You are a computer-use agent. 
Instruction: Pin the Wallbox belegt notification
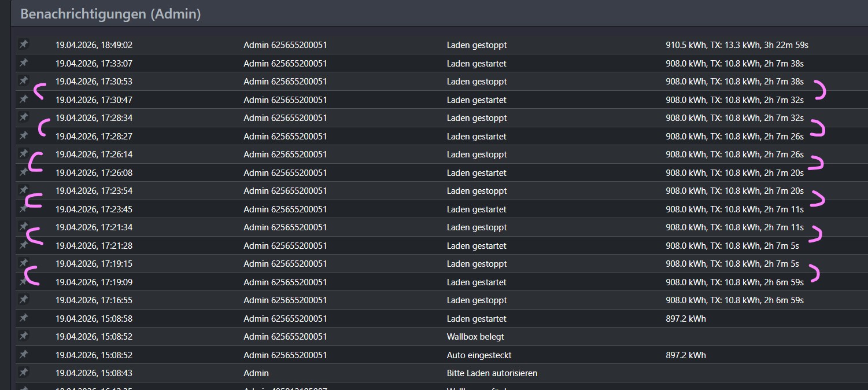[x=23, y=336]
